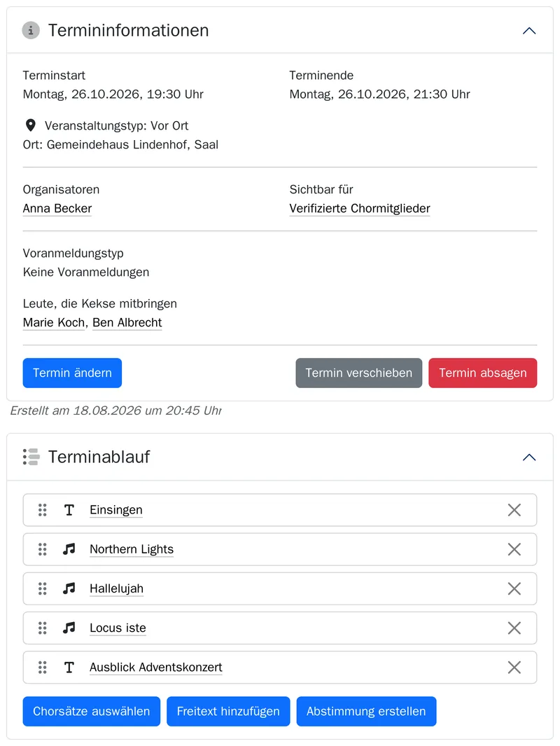Click the drag handle icon beside Einsingen

[42, 510]
